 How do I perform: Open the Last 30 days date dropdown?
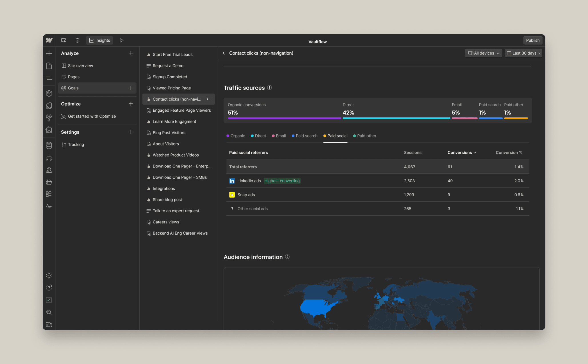coord(523,53)
